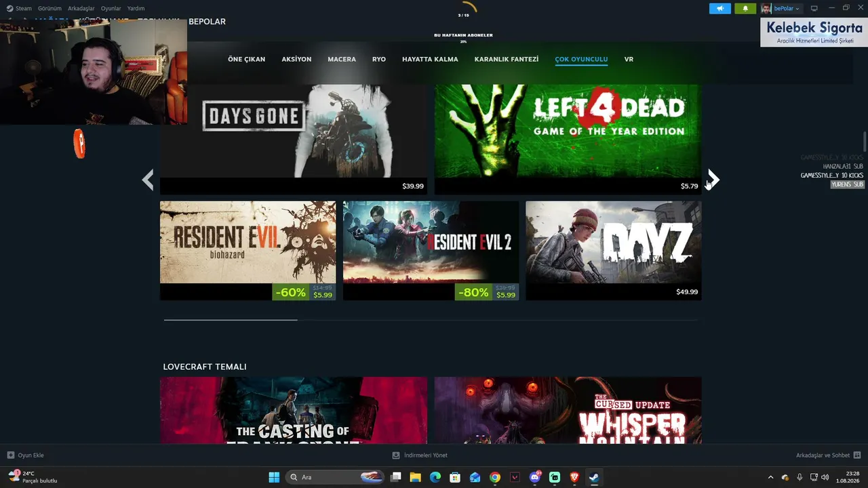Open Microsoft Store from taskbar
868x488 pixels.
point(455,477)
